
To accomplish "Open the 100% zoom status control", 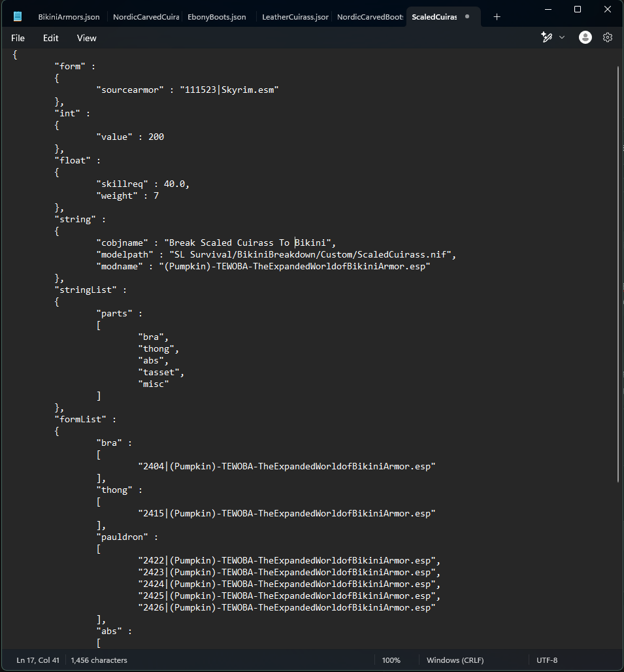I will tap(391, 660).
